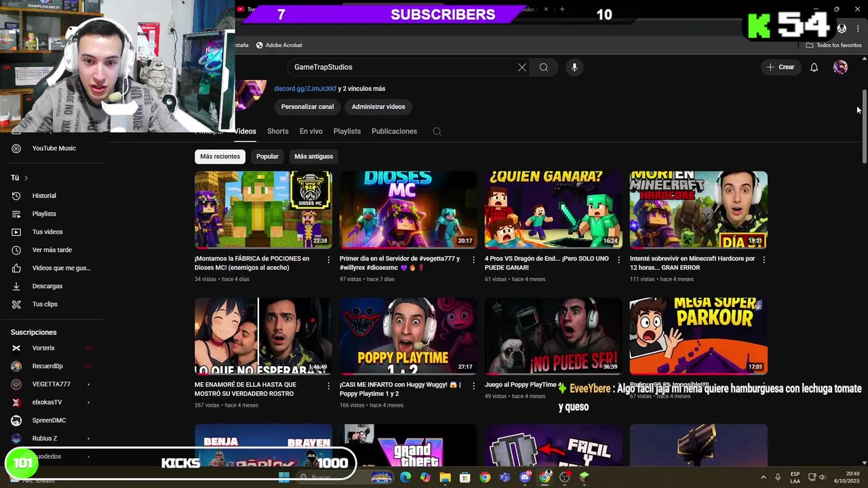Screen dimensions: 868x488
Task: Open Minecraft grass block taskbar icon
Action: (585, 477)
